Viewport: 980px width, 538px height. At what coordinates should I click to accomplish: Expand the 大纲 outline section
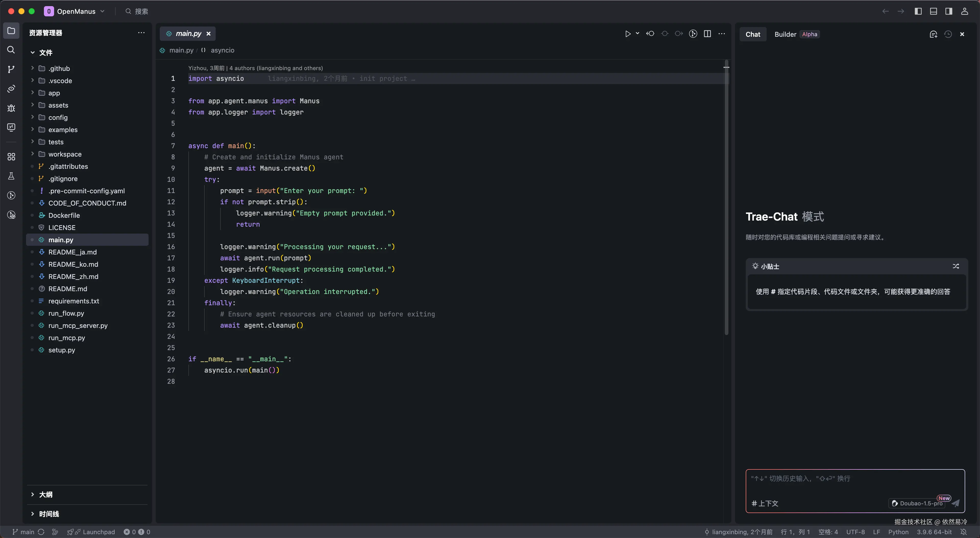(46, 494)
